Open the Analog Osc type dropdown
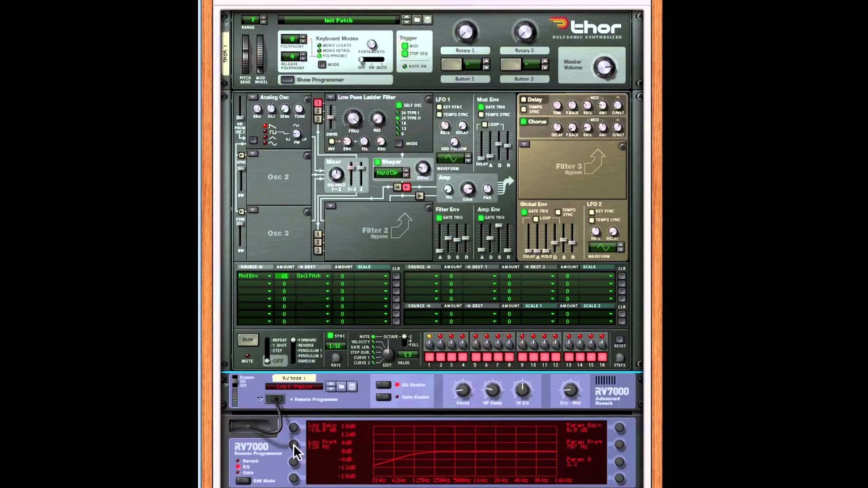 pyautogui.click(x=252, y=98)
